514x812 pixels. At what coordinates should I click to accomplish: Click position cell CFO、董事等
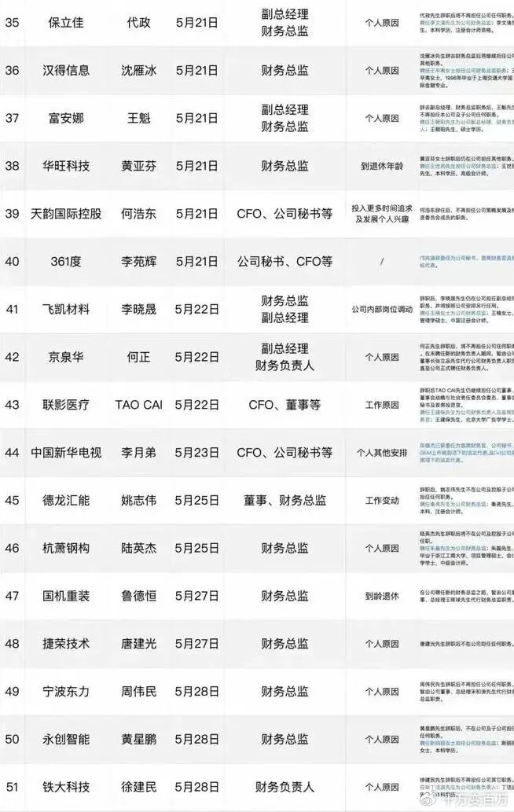(x=285, y=405)
